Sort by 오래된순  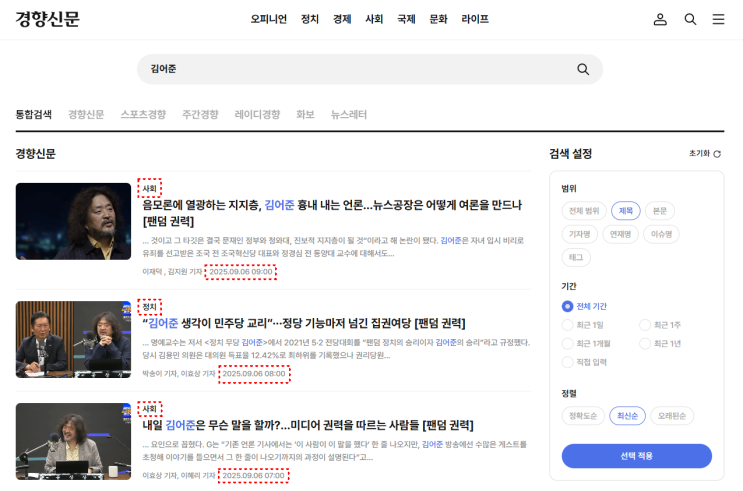click(x=672, y=416)
